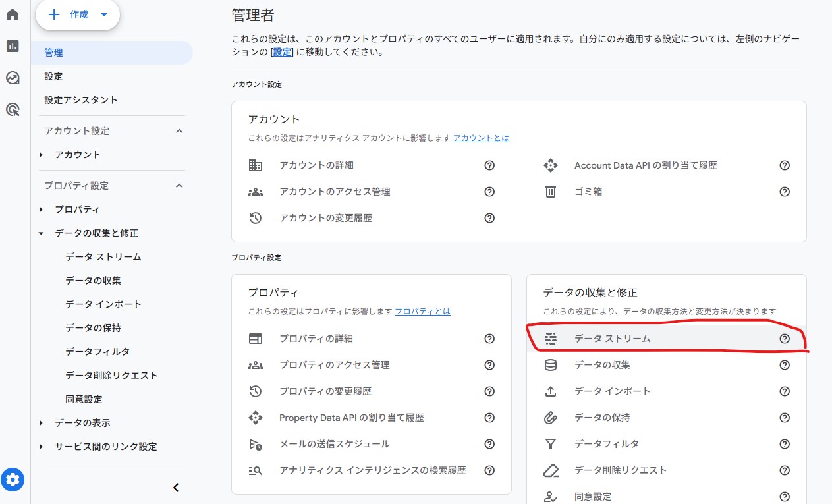
Task: Open the アカウントとは help link
Action: (x=481, y=138)
